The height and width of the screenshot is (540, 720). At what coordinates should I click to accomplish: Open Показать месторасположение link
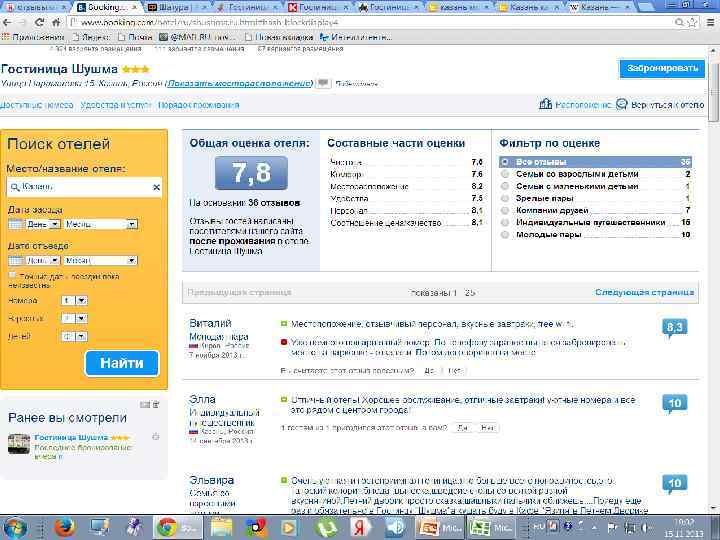click(238, 84)
